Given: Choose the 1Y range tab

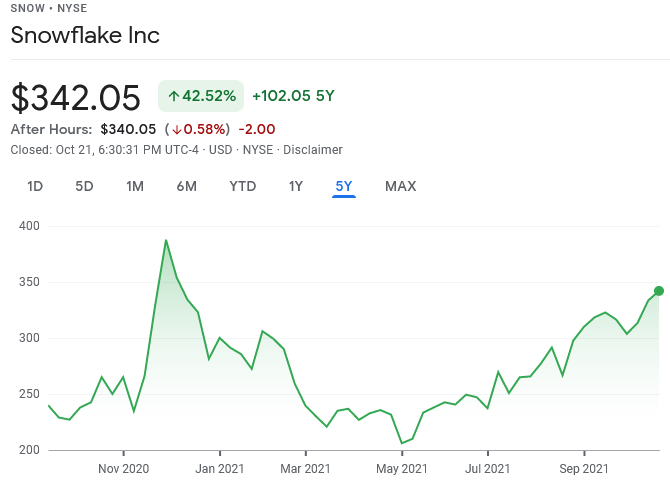Looking at the screenshot, I should (296, 186).
